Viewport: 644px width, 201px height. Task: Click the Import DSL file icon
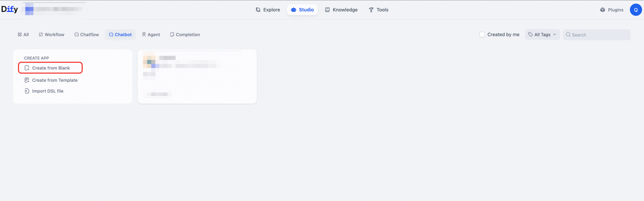tap(27, 91)
